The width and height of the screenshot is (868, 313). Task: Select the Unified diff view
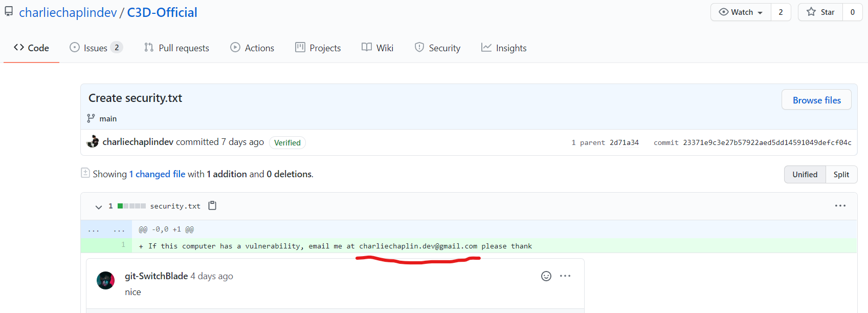[x=805, y=174]
